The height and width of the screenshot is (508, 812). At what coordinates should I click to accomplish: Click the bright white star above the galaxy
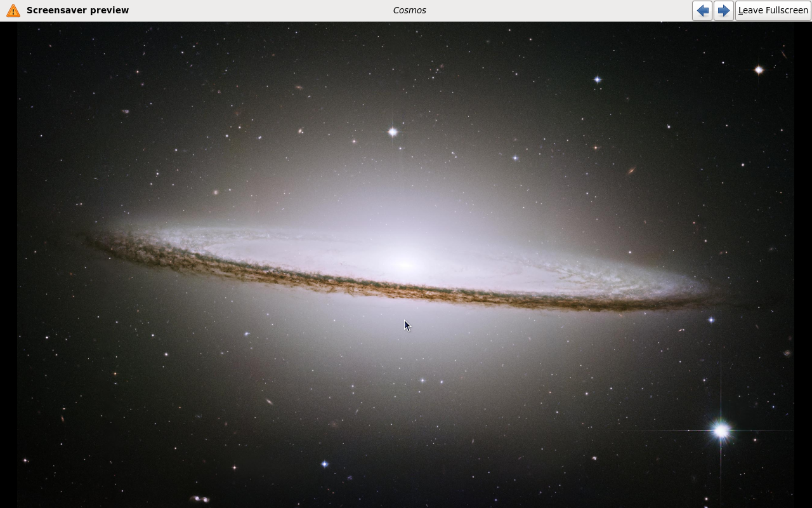point(393,132)
